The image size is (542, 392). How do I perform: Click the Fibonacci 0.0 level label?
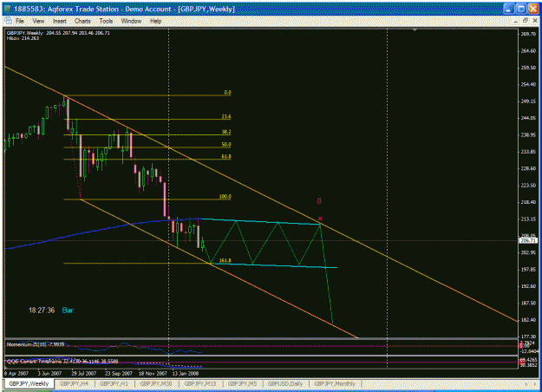[x=227, y=92]
